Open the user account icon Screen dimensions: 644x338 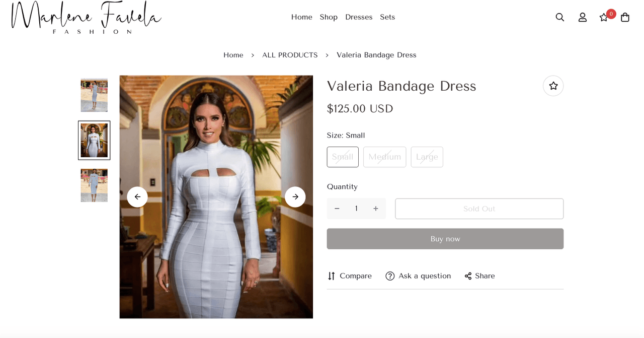click(583, 17)
